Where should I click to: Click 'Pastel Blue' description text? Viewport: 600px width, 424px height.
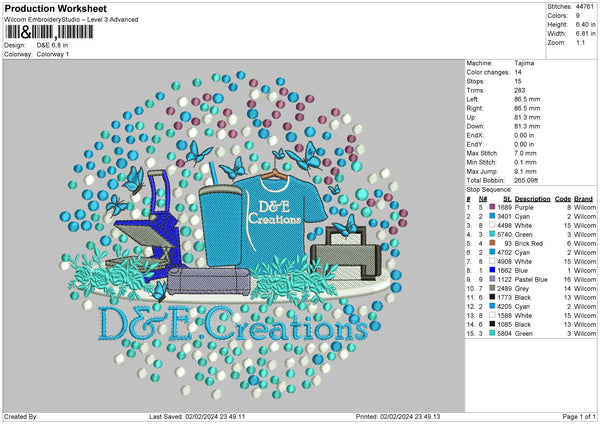[531, 279]
